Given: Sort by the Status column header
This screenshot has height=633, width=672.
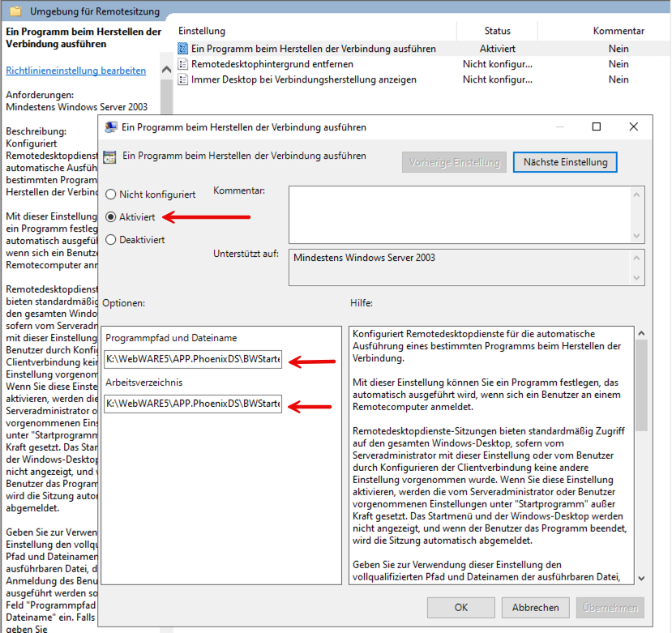Looking at the screenshot, I should click(498, 31).
